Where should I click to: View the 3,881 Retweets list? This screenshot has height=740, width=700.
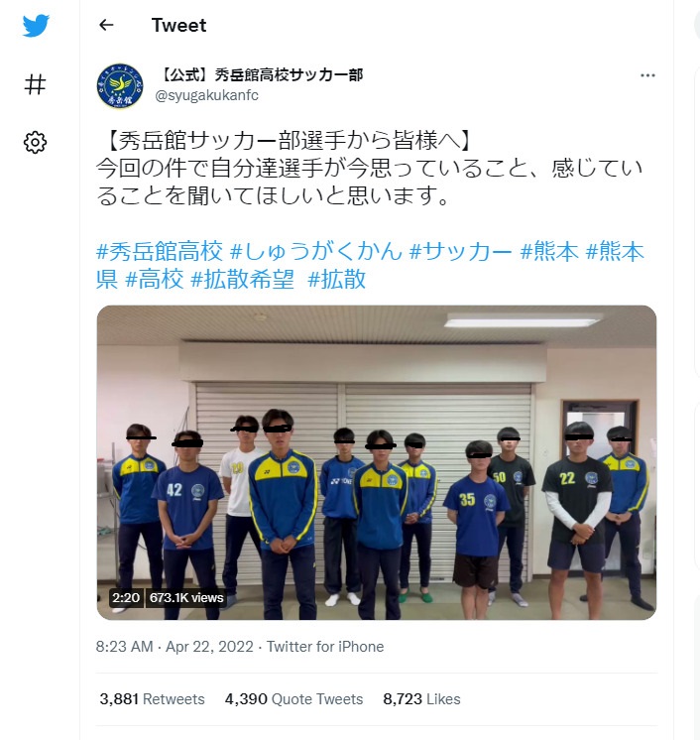click(152, 699)
